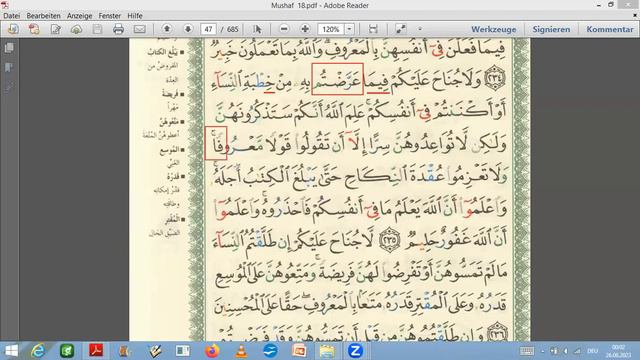Open Firefox from the taskbar
Screen dimensions: 640x360
[212, 351]
